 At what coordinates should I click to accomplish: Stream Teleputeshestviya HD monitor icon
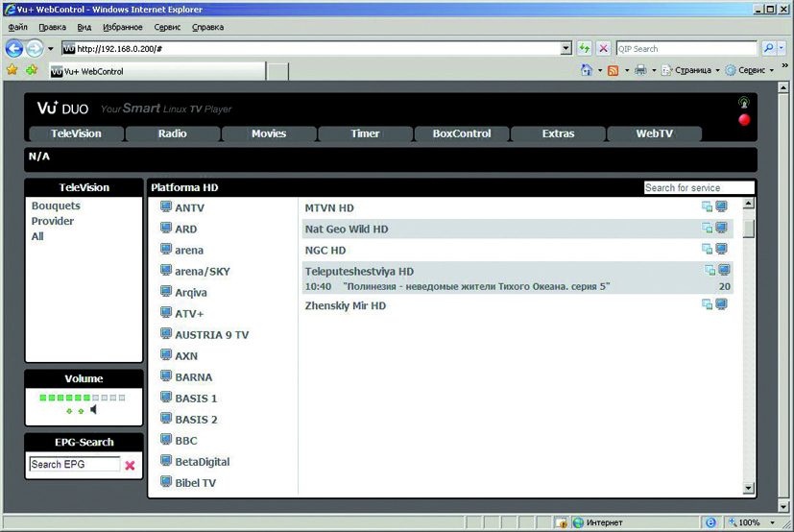tap(724, 270)
